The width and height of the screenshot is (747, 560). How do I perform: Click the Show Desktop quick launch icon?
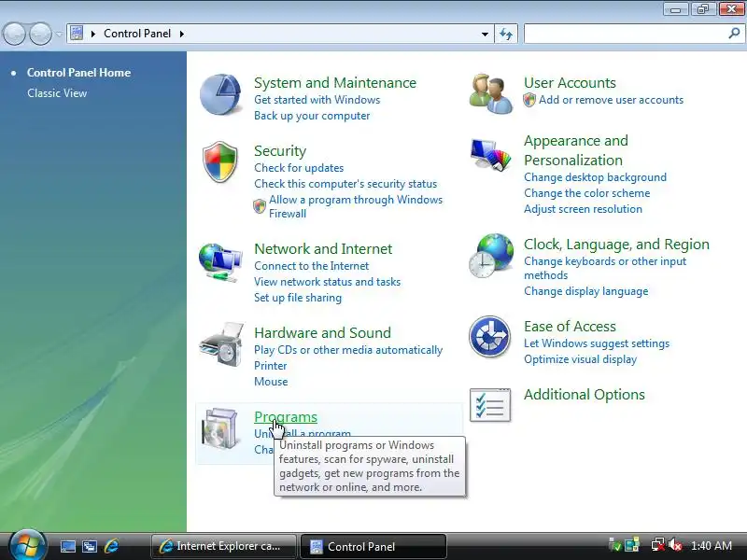[x=67, y=546]
